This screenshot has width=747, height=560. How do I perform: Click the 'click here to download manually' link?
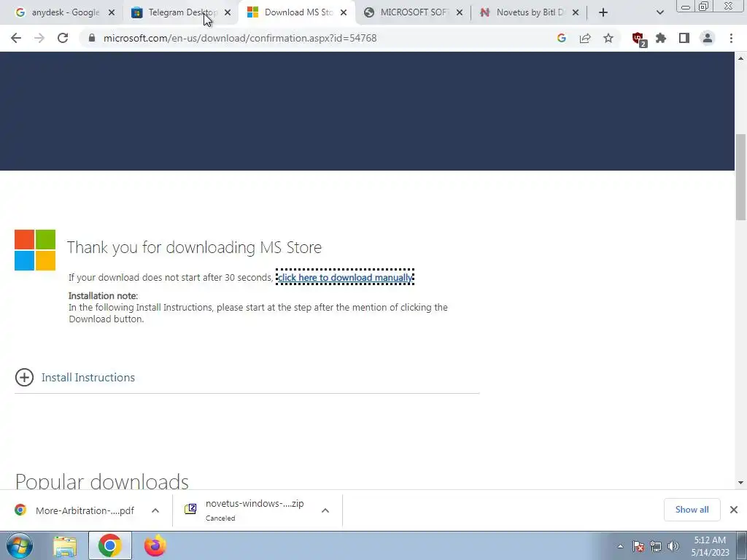345,278
